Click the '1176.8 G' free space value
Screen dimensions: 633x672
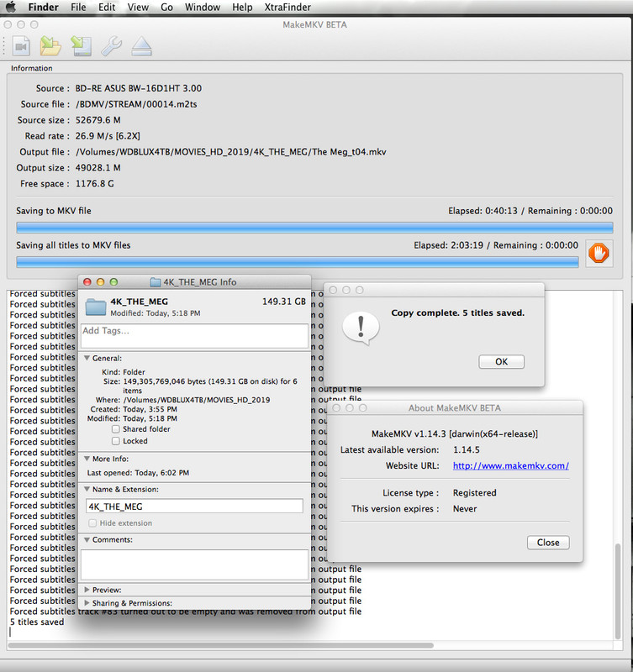point(95,183)
